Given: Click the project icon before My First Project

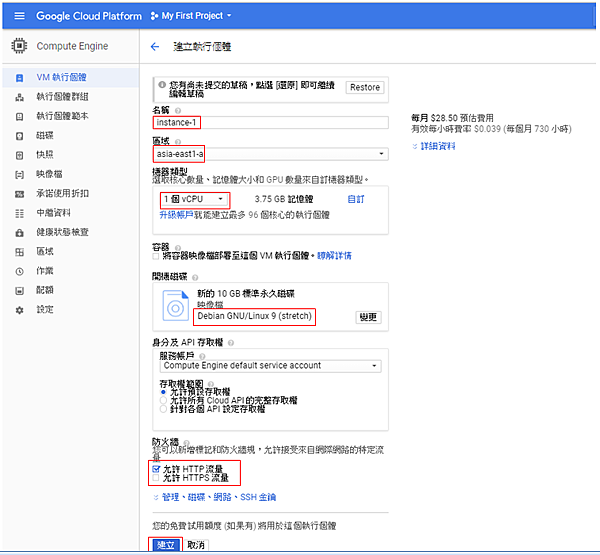Looking at the screenshot, I should [x=154, y=16].
